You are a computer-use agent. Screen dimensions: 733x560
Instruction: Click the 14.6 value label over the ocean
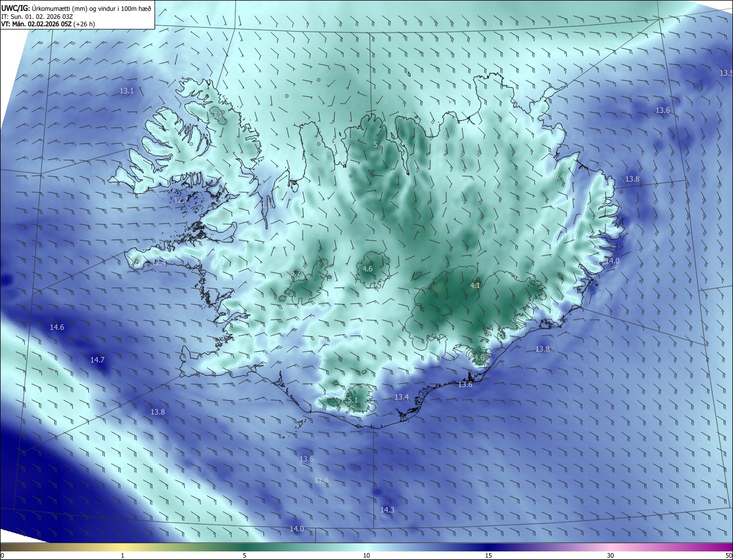pos(57,328)
